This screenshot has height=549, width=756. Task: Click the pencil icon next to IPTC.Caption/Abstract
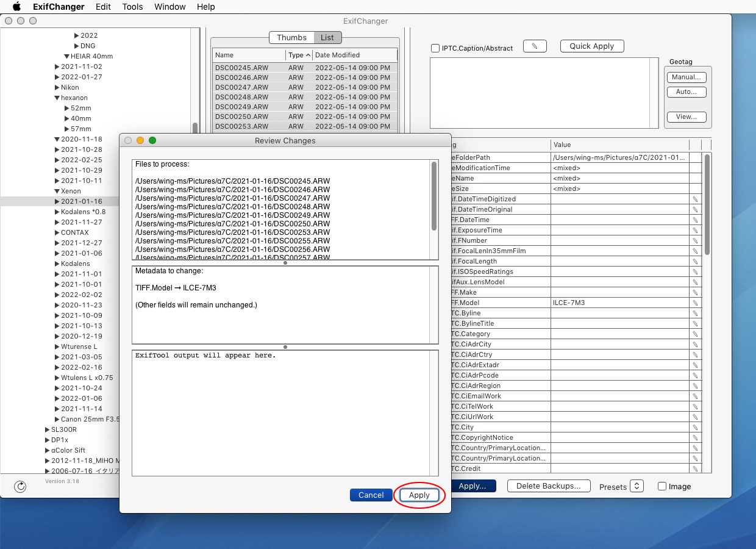[535, 46]
